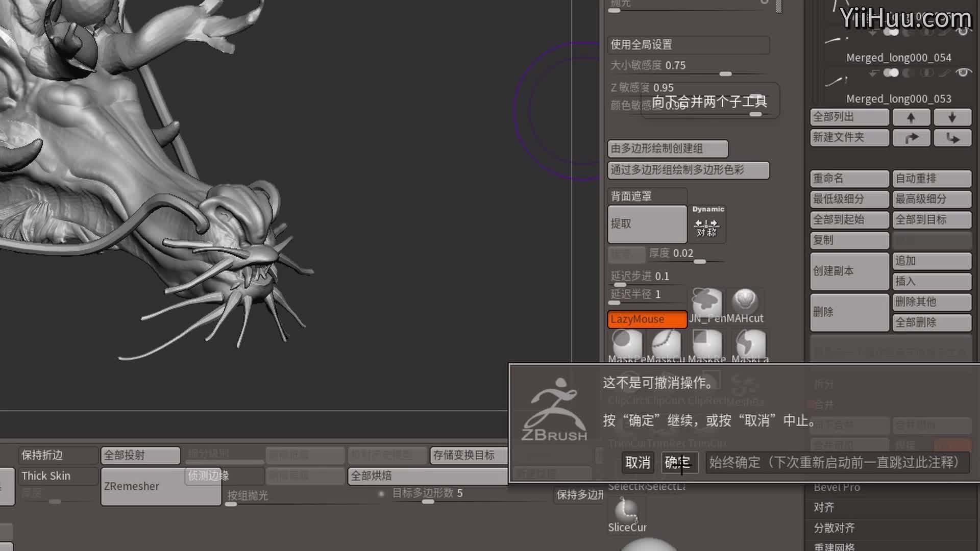The width and height of the screenshot is (980, 551).
Task: Open the 分散对齐 section
Action: pos(834,528)
